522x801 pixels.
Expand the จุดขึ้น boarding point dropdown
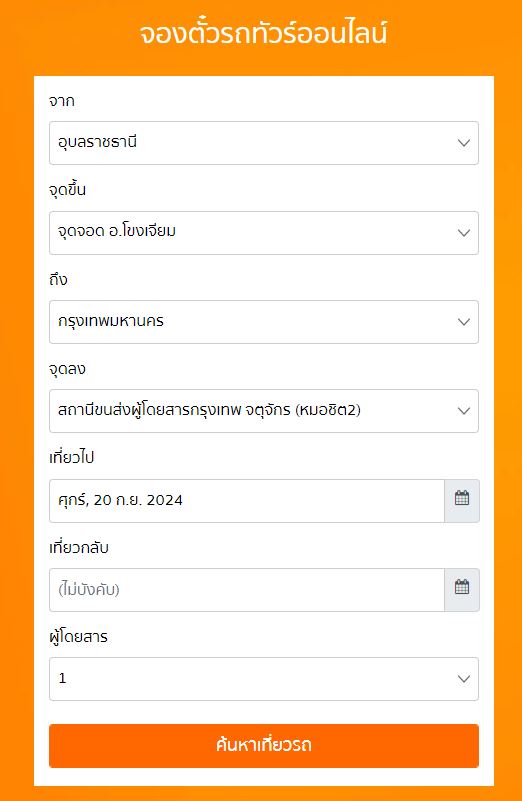point(264,233)
